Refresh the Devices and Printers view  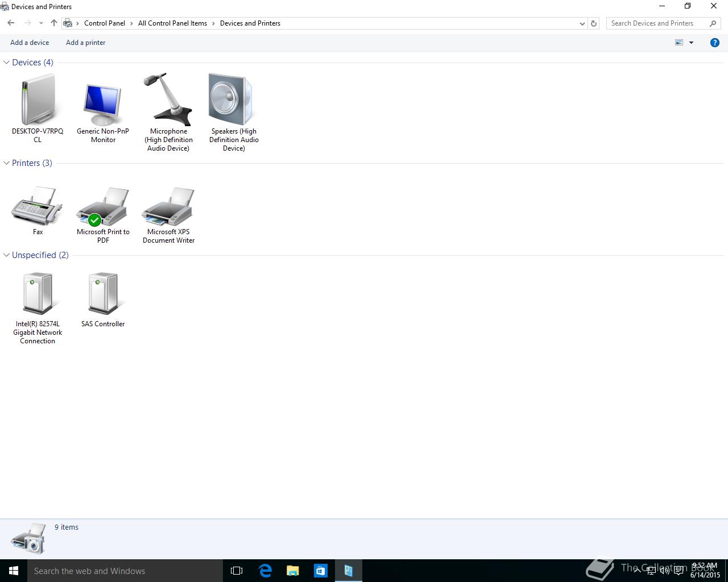click(594, 23)
